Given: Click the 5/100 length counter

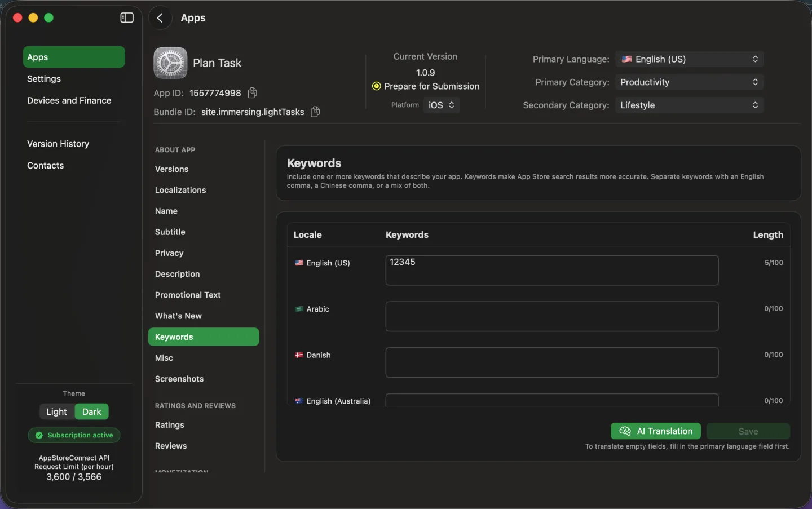Looking at the screenshot, I should point(774,263).
